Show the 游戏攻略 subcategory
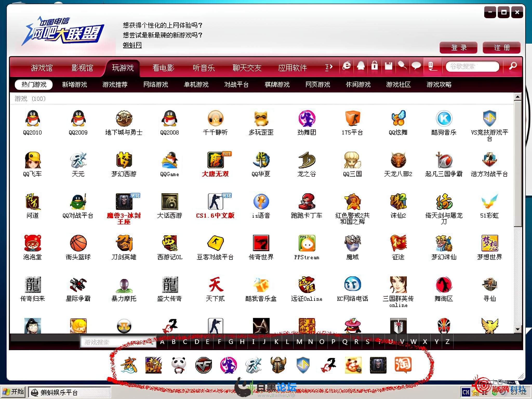The height and width of the screenshot is (399, 532). (x=439, y=84)
